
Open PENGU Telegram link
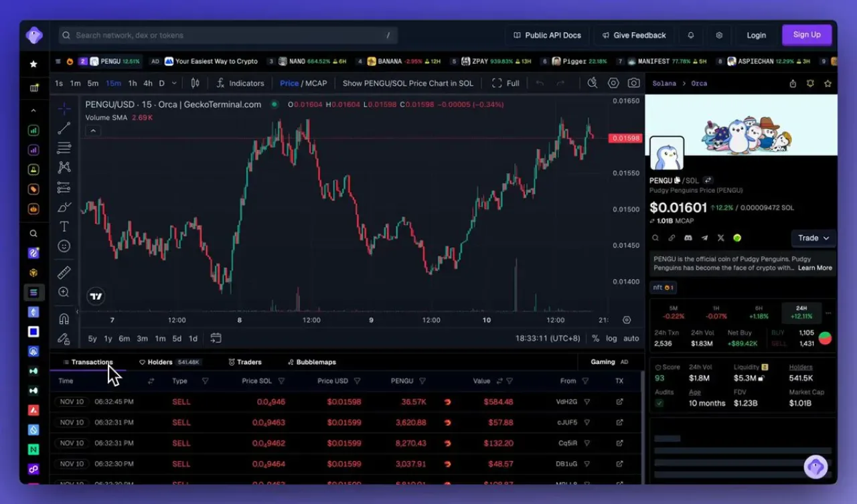coord(704,238)
